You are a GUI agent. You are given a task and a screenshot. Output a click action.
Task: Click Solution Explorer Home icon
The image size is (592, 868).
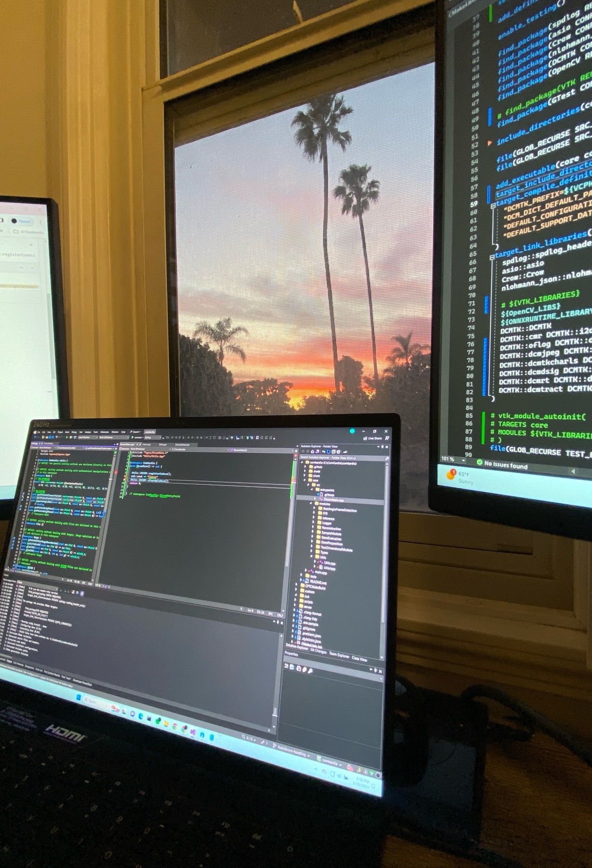312,452
